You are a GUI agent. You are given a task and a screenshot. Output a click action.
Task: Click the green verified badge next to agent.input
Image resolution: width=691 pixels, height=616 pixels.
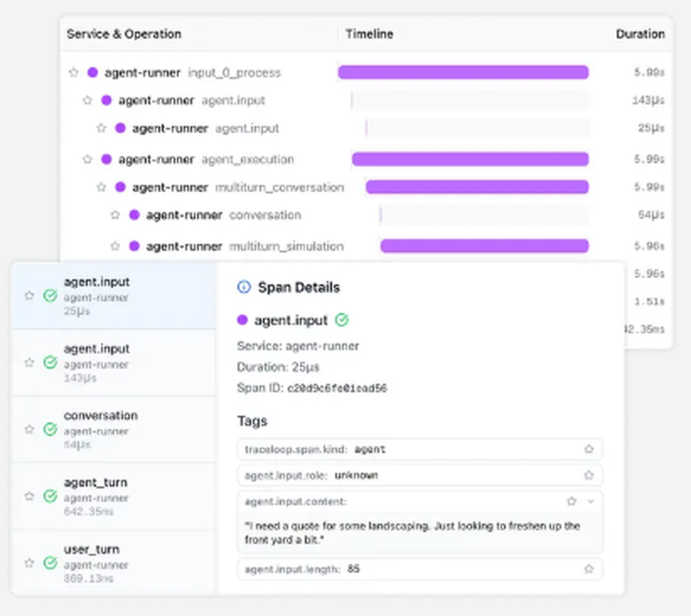tap(342, 320)
